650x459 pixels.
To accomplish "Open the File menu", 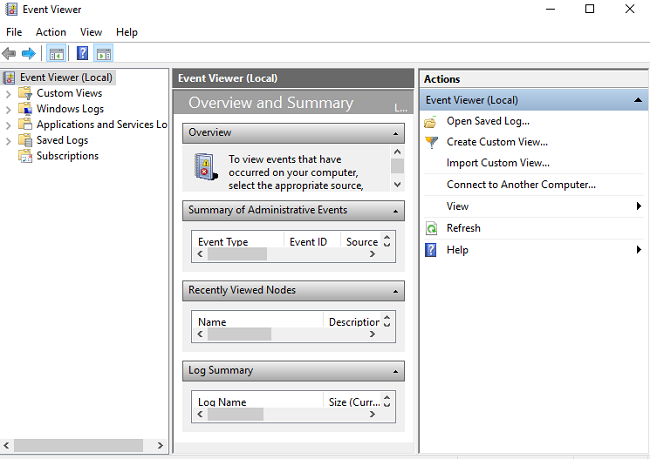I will click(14, 32).
